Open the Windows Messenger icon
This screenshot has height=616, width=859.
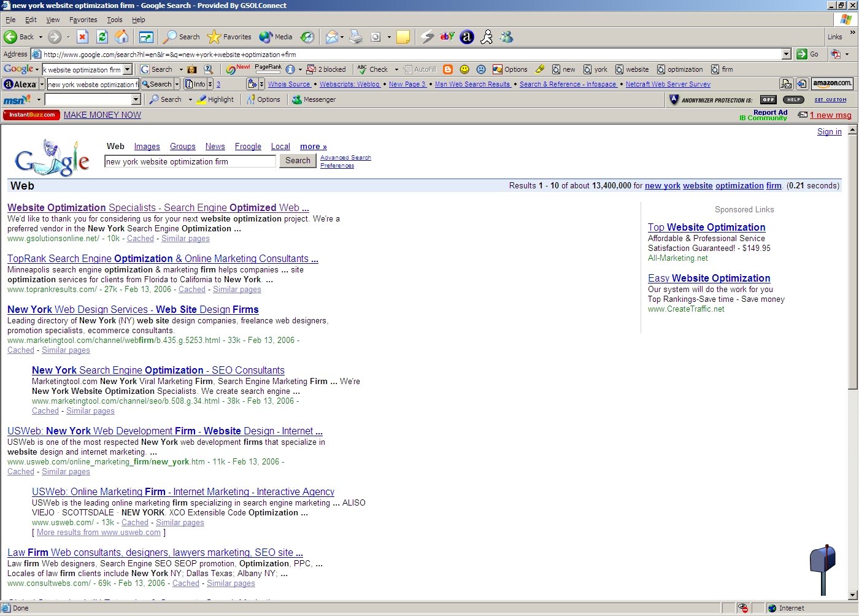click(x=506, y=37)
